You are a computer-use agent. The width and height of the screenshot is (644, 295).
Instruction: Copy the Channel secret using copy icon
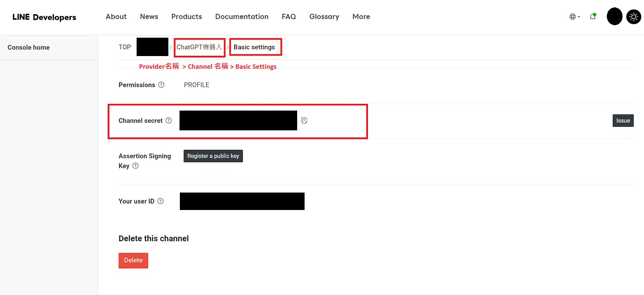click(304, 120)
